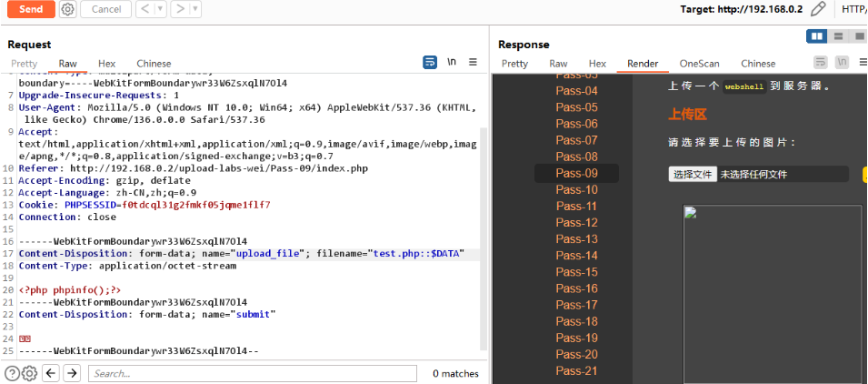Go forward to next request in history
The width and height of the screenshot is (868, 384).
180,9
